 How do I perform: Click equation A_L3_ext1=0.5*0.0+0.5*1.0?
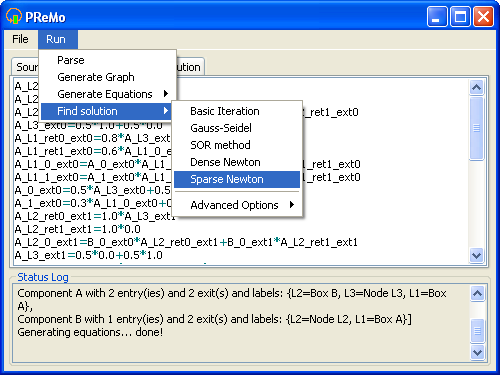(89, 255)
